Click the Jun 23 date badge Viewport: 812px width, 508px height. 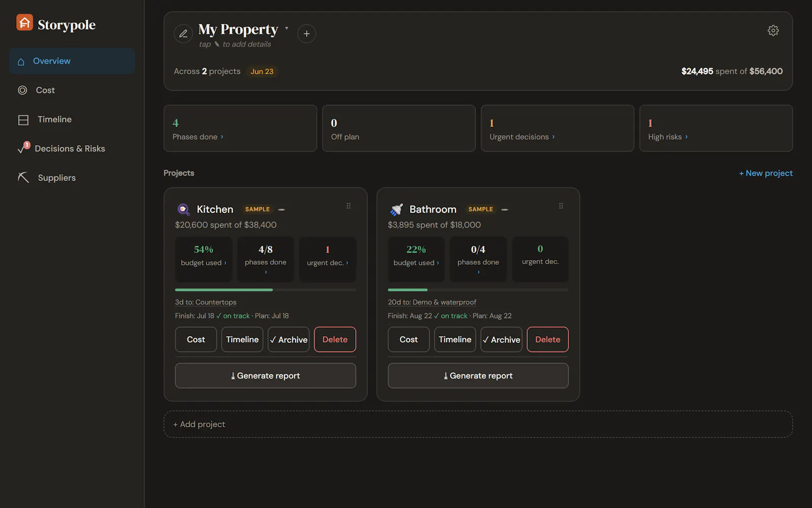coord(262,72)
